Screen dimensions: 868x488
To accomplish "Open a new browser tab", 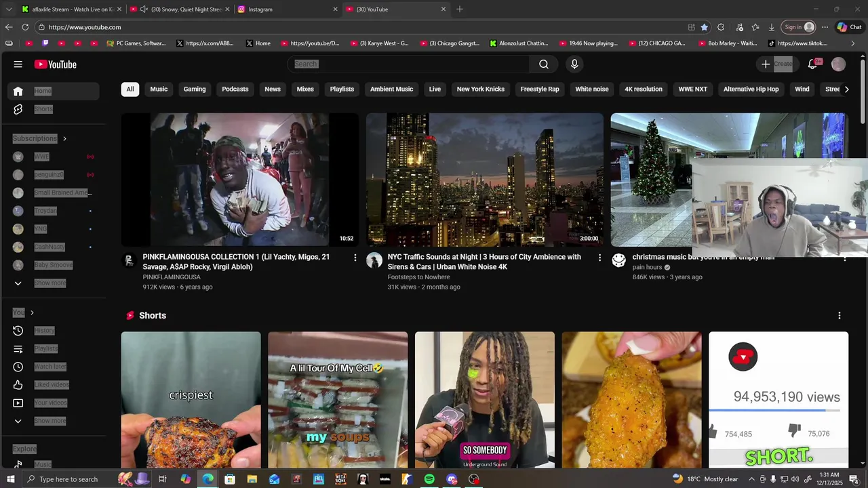I will coord(460,9).
